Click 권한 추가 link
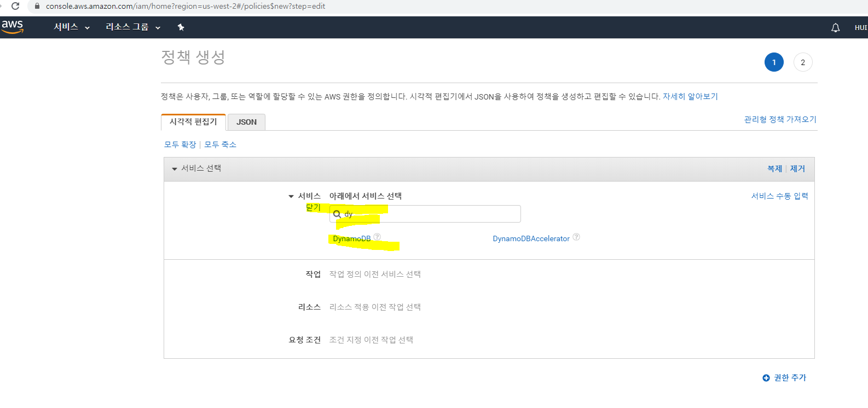Viewport: 868px width, 408px height. [x=790, y=378]
